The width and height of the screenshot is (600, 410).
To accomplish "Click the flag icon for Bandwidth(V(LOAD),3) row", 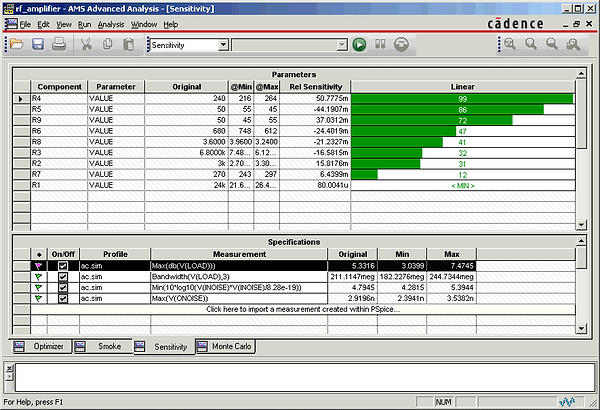I will pyautogui.click(x=39, y=276).
